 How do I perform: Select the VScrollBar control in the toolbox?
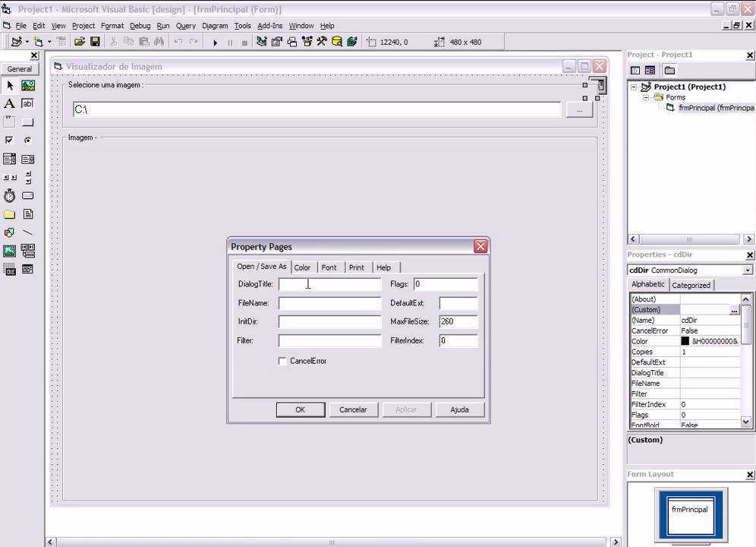[28, 177]
